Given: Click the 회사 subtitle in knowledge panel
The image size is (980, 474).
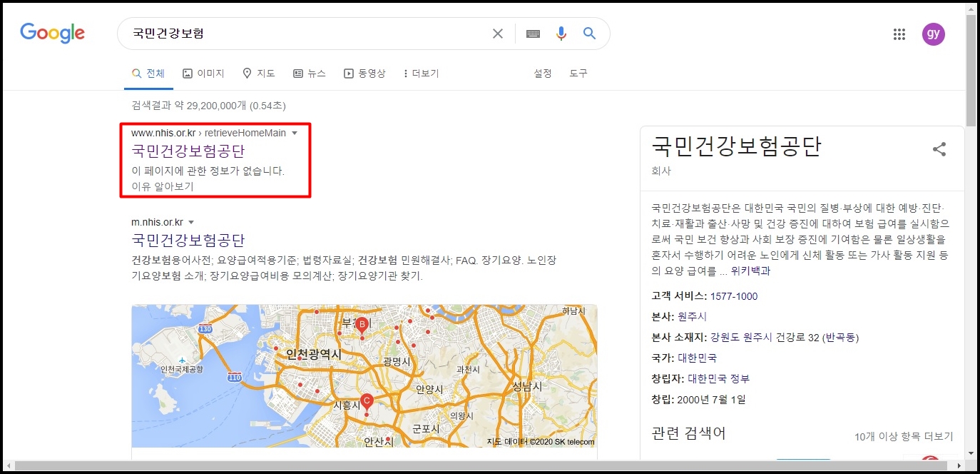Looking at the screenshot, I should 661,171.
